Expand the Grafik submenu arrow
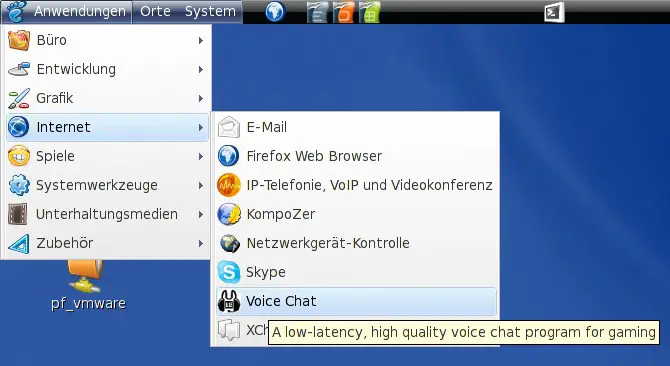This screenshot has width=670, height=366. [x=201, y=98]
